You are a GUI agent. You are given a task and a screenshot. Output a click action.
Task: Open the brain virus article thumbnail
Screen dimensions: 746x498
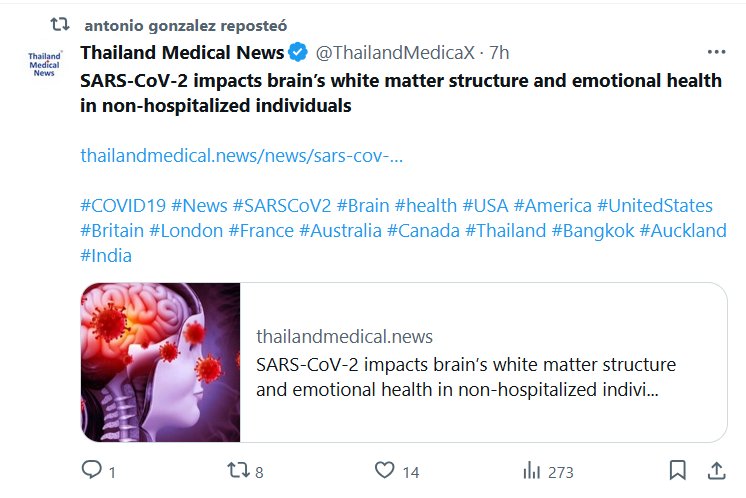pos(160,362)
